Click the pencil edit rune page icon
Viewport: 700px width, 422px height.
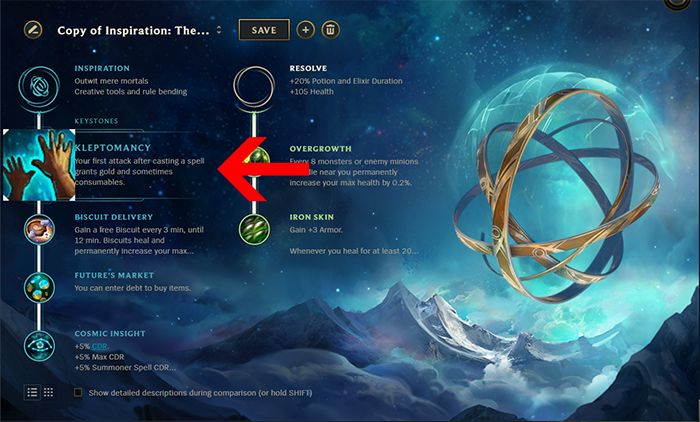click(x=33, y=30)
